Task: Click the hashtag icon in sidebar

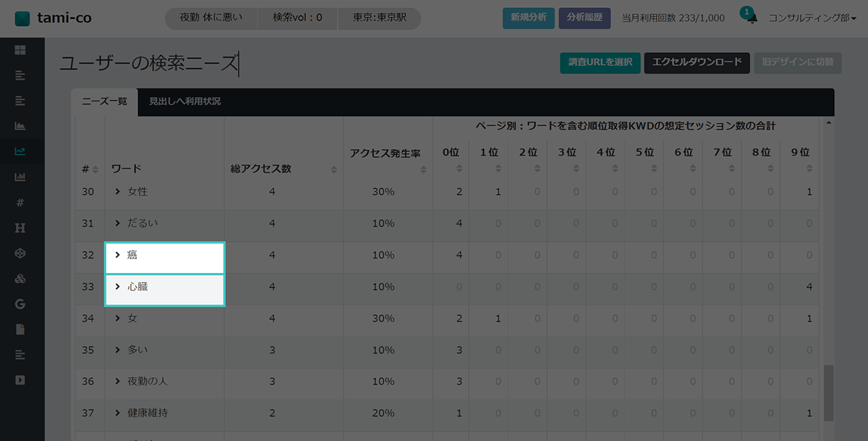Action: click(x=20, y=203)
